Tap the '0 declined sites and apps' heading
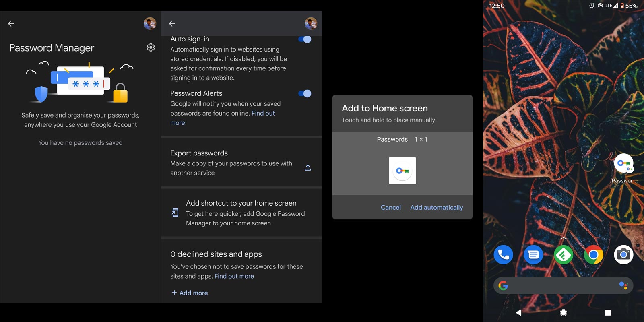This screenshot has width=644, height=322. [216, 254]
